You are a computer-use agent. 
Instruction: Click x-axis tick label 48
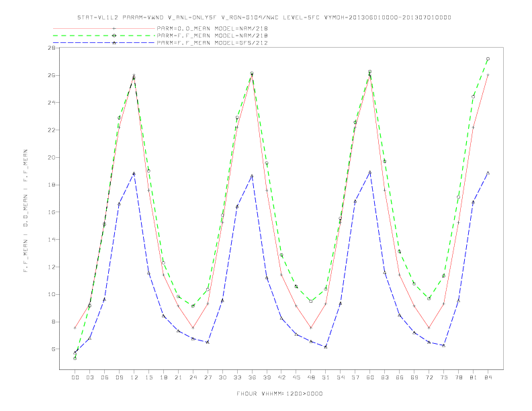pos(311,377)
